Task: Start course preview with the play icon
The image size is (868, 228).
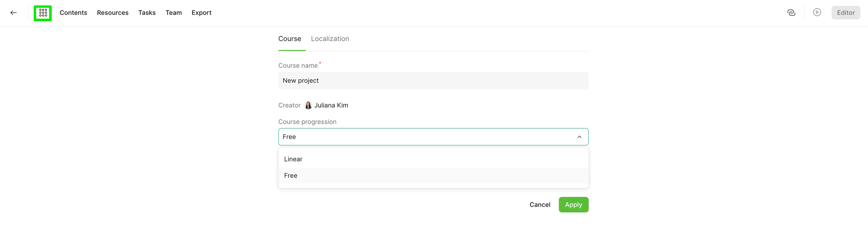Action: tap(817, 13)
